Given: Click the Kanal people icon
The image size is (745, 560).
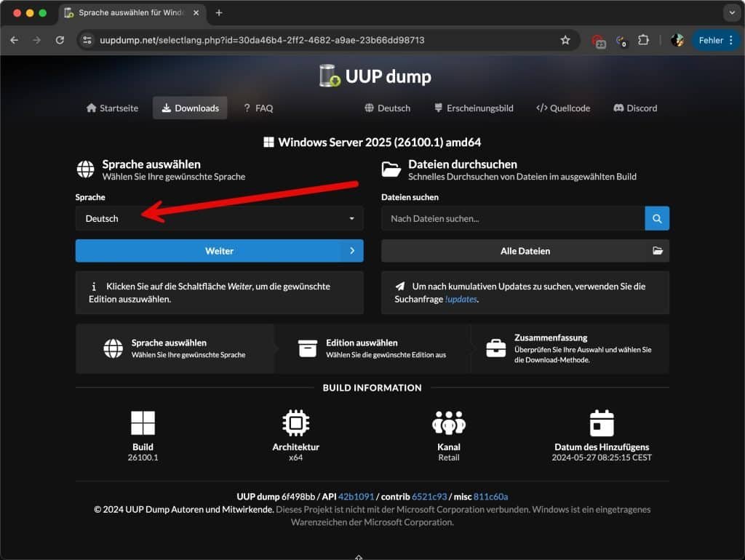Looking at the screenshot, I should [448, 423].
